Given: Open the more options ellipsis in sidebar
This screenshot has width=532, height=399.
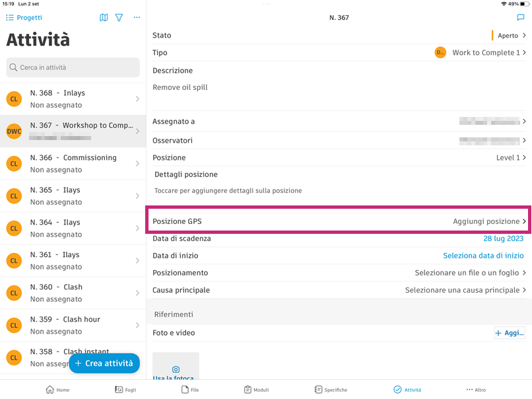Looking at the screenshot, I should tap(137, 18).
